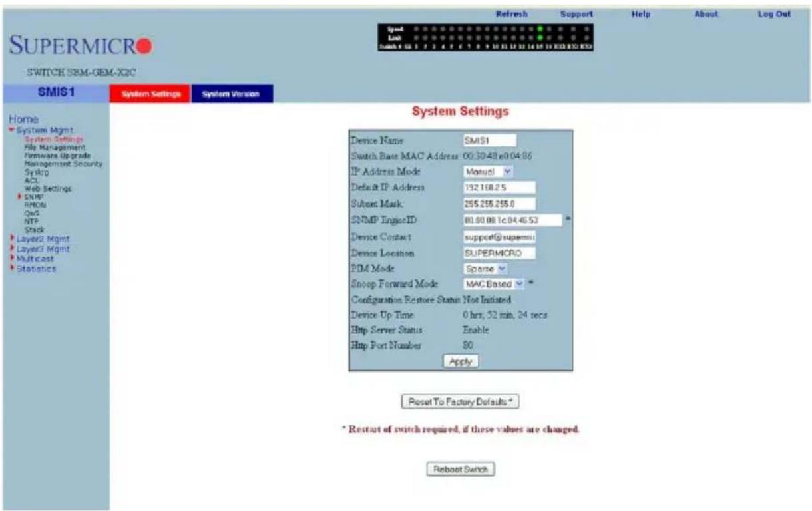Image resolution: width=812 pixels, height=511 pixels.
Task: Click the Http Port Number value 80
Action: point(468,344)
